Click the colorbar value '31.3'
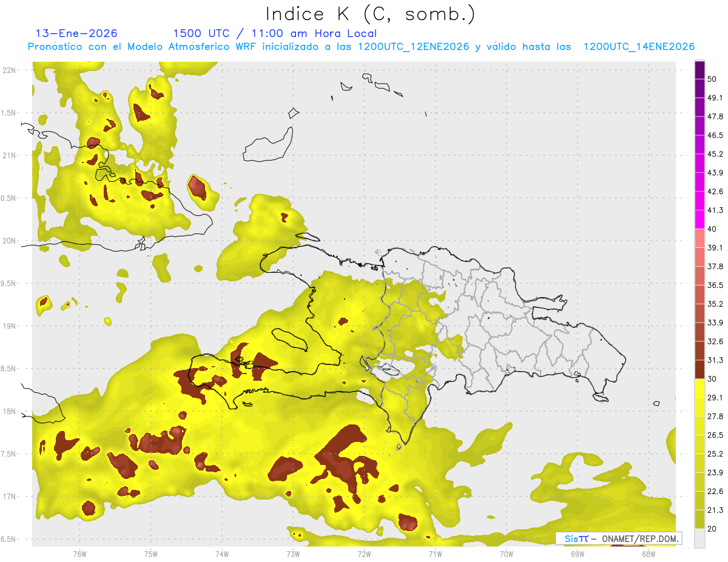The image size is (728, 562). coord(715,360)
